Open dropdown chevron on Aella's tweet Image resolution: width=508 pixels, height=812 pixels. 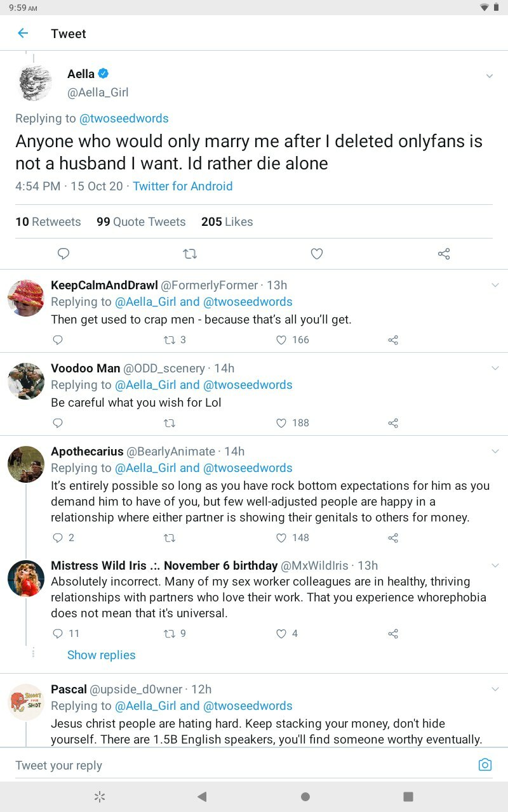[489, 76]
